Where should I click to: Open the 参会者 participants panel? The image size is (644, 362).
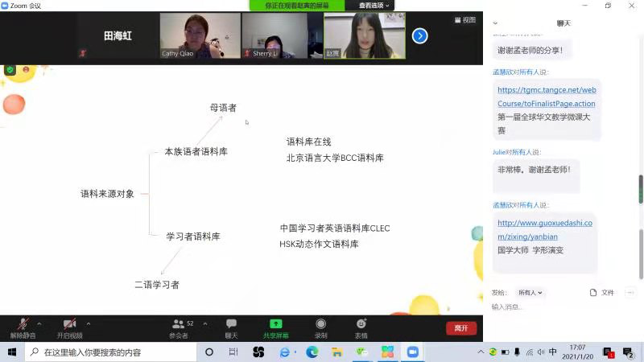pos(180,327)
